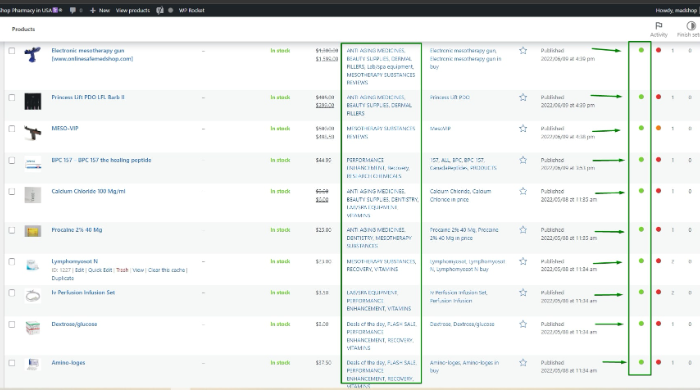The height and width of the screenshot is (390, 700).
Task: Tick the checkbox for Electronic mesotherapy gun
Action: click(x=12, y=50)
